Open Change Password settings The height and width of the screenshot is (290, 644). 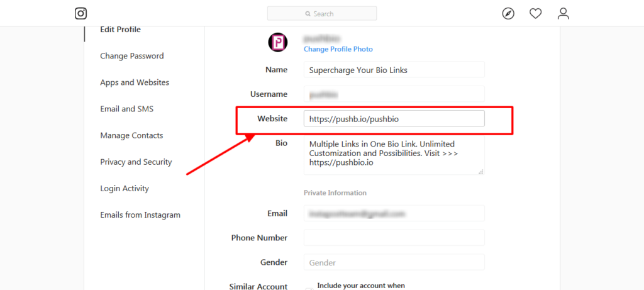tap(132, 56)
